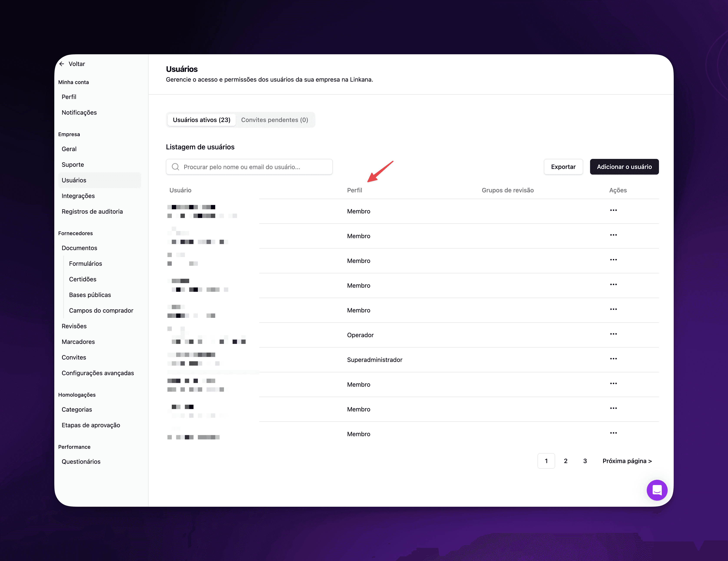This screenshot has width=728, height=561.
Task: Click the Perfil column header
Action: [354, 190]
